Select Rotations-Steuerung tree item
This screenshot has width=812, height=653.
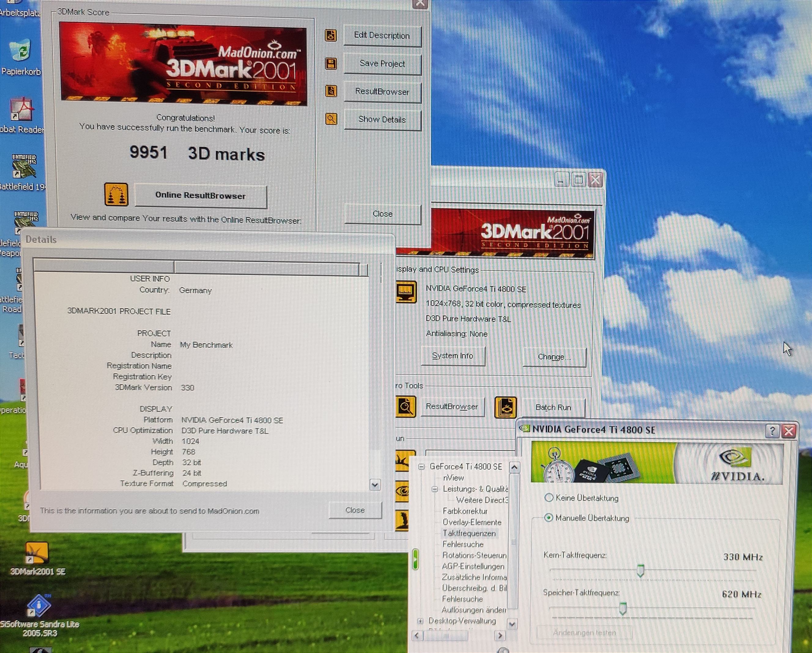tap(474, 555)
